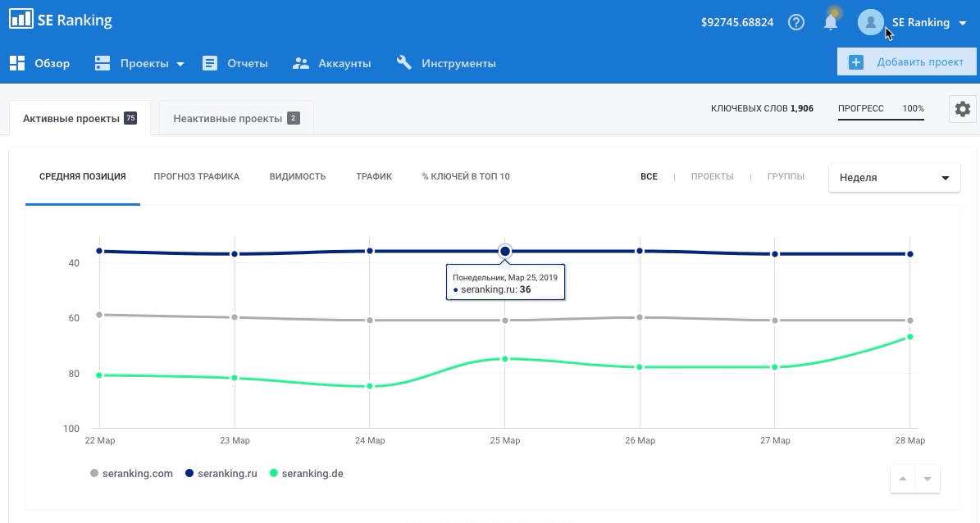Click seranking.com data point at 26 Мар

point(640,317)
